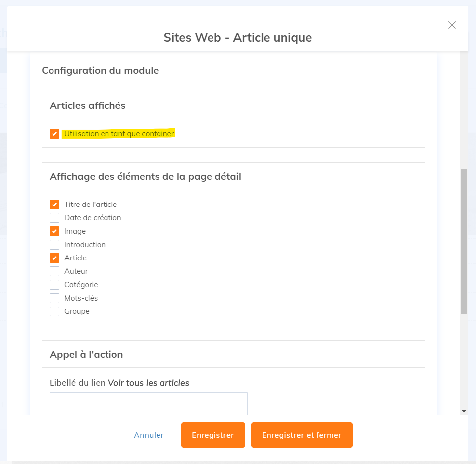The image size is (476, 464).
Task: Click the vertical scrollbar thumb
Action: pyautogui.click(x=464, y=241)
